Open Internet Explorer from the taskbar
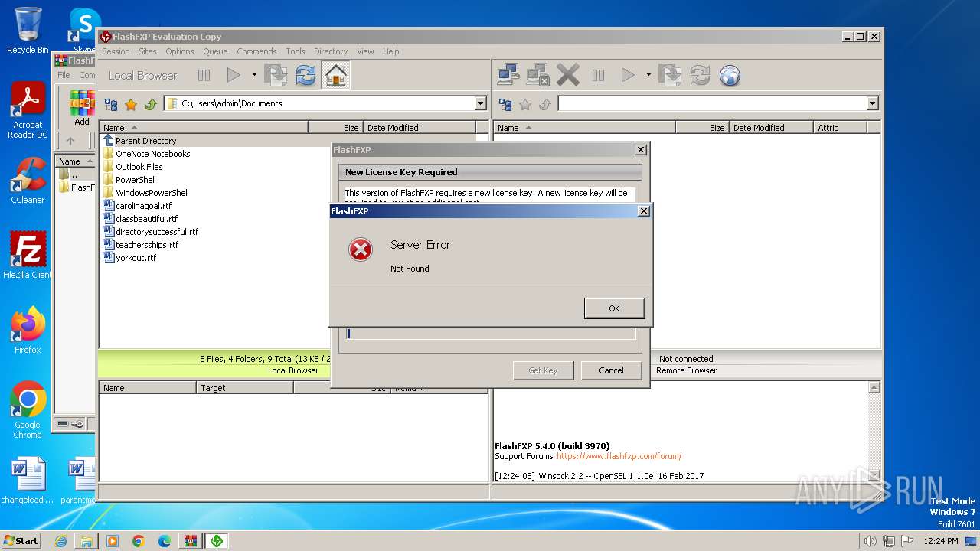The image size is (980, 551). pyautogui.click(x=60, y=541)
